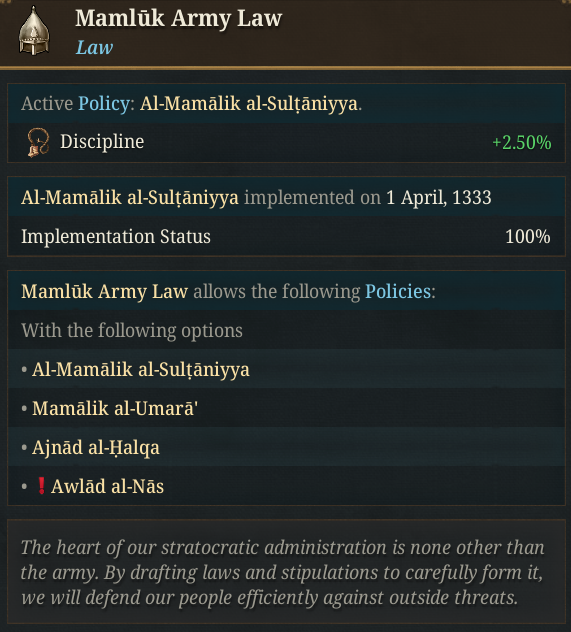Click the active policy name Al-Mamālik al-Sulṭāniyya

[x=249, y=104]
